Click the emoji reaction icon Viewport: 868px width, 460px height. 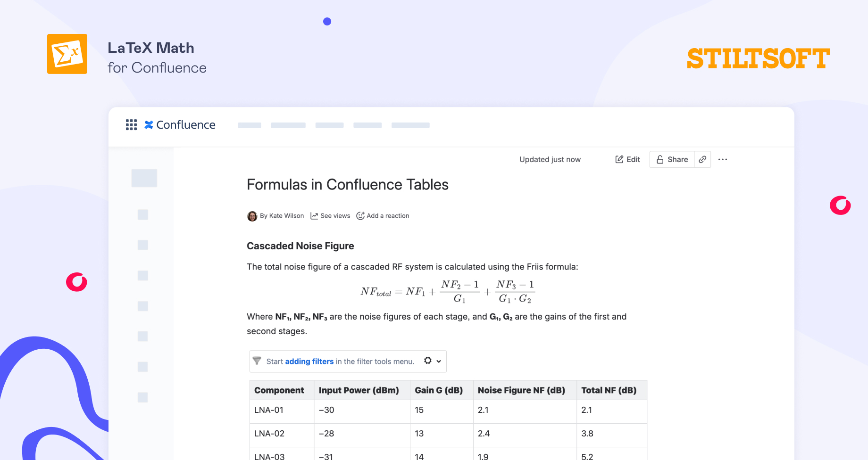pyautogui.click(x=360, y=216)
